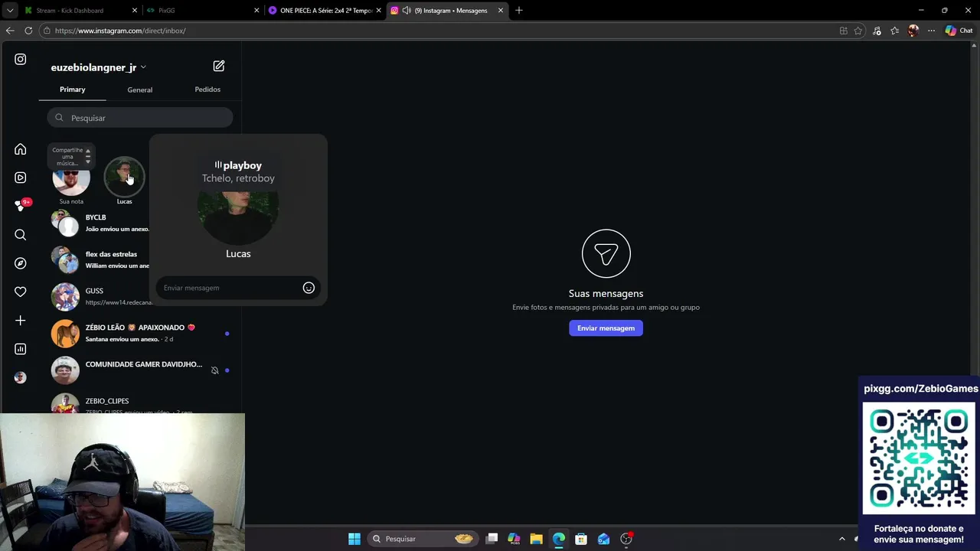Open Windows Start menu
980x551 pixels.
[354, 539]
